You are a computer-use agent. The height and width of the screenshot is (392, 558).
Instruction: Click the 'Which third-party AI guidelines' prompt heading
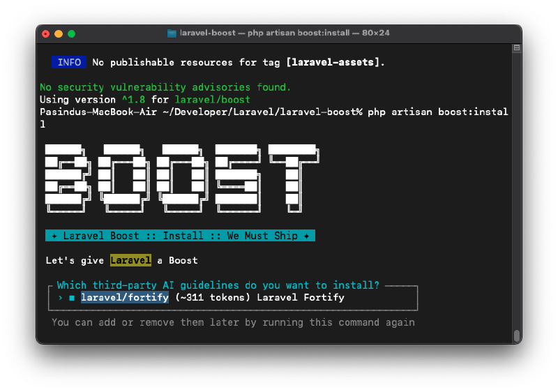tap(218, 285)
